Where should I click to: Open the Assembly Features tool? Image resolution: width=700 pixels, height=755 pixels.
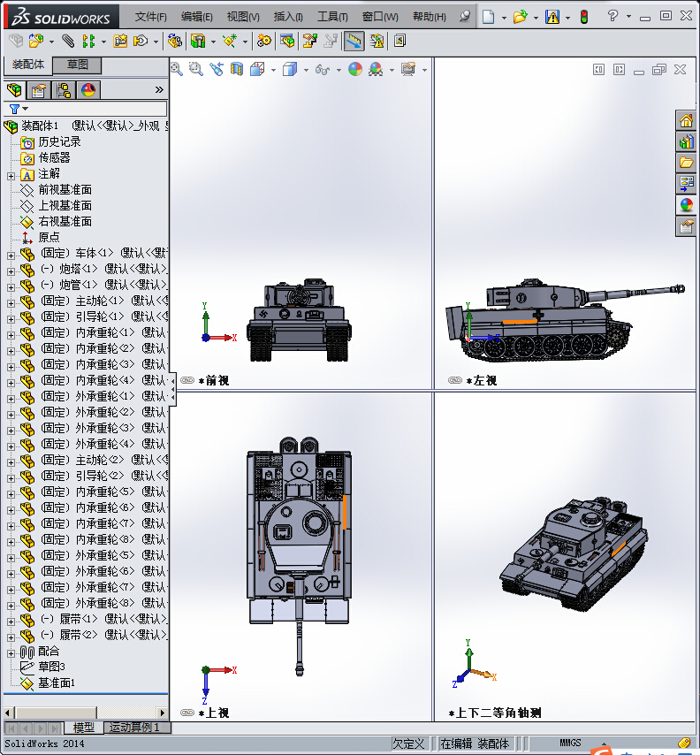point(198,42)
